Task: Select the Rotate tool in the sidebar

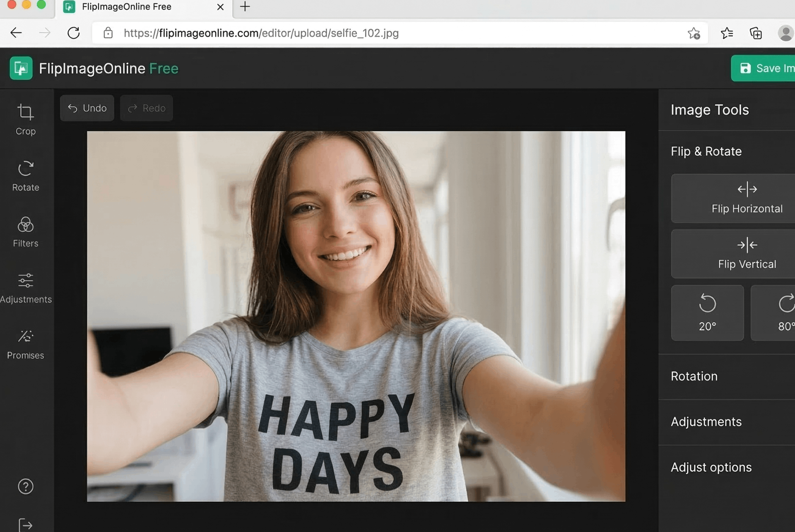Action: pos(25,176)
